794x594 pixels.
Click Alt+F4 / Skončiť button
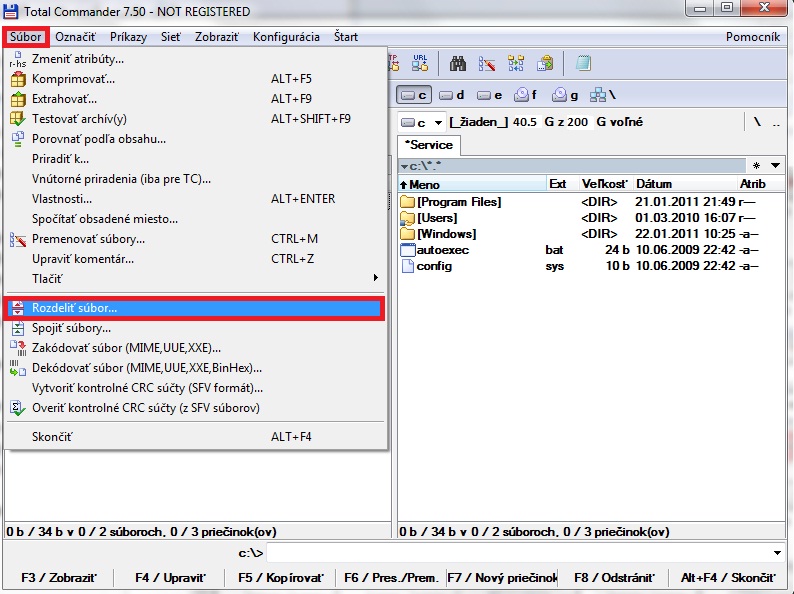pyautogui.click(x=728, y=578)
